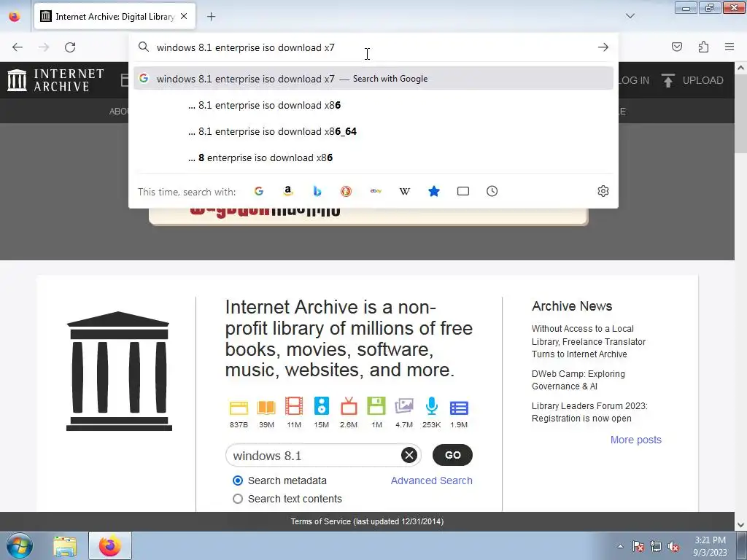The height and width of the screenshot is (560, 747).
Task: Search this time with Amazon icon
Action: pos(287,191)
